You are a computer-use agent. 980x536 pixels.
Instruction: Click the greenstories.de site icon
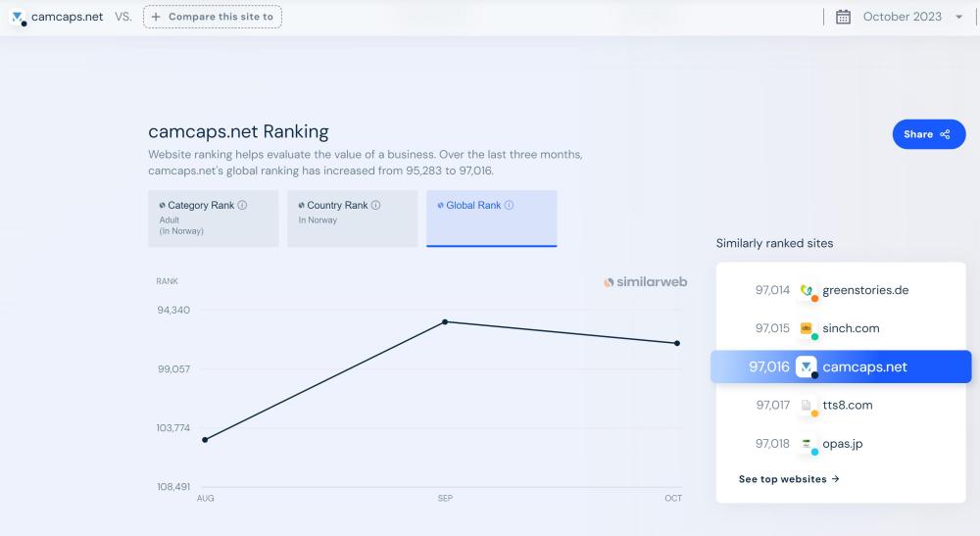click(x=808, y=291)
